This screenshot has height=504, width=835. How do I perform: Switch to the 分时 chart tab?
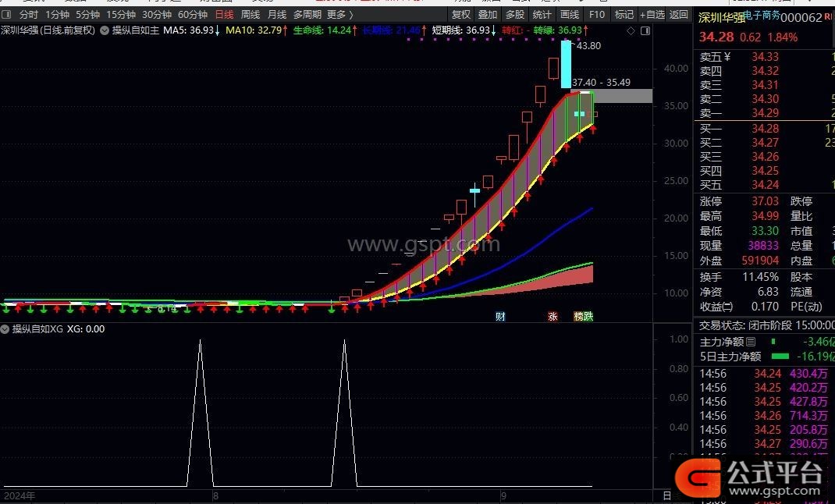tap(29, 14)
